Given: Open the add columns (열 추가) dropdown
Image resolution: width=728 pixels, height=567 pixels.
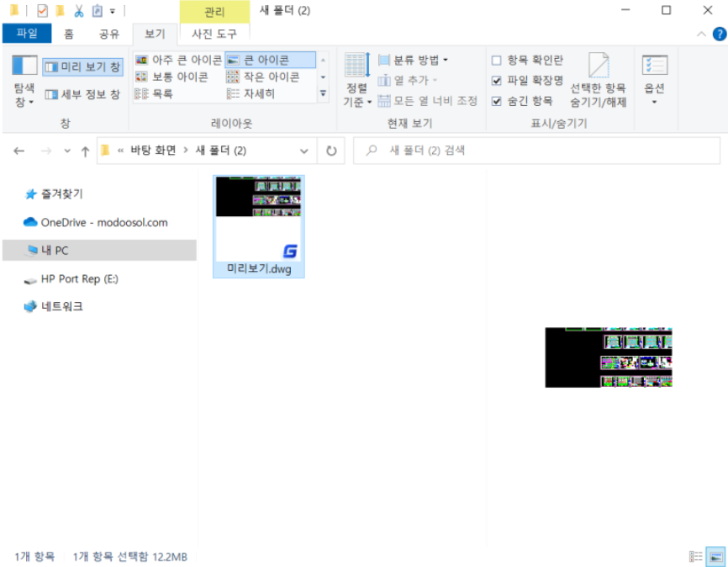Looking at the screenshot, I should coord(408,81).
